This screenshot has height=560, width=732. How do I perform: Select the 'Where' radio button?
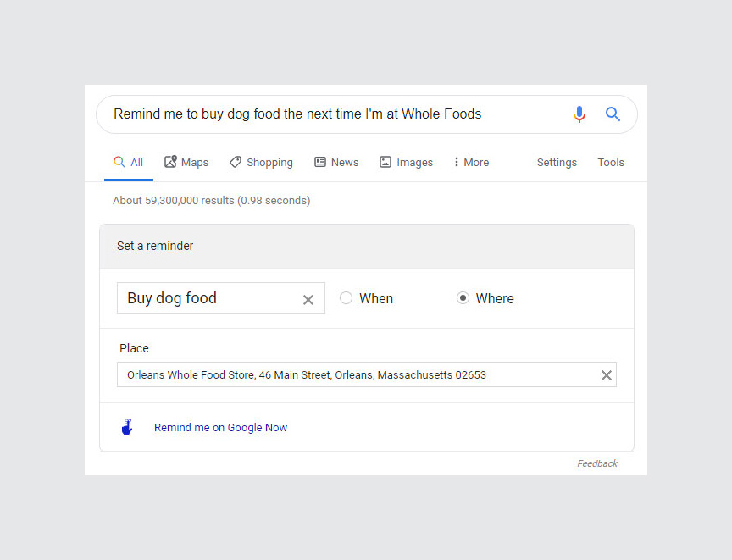(x=463, y=298)
